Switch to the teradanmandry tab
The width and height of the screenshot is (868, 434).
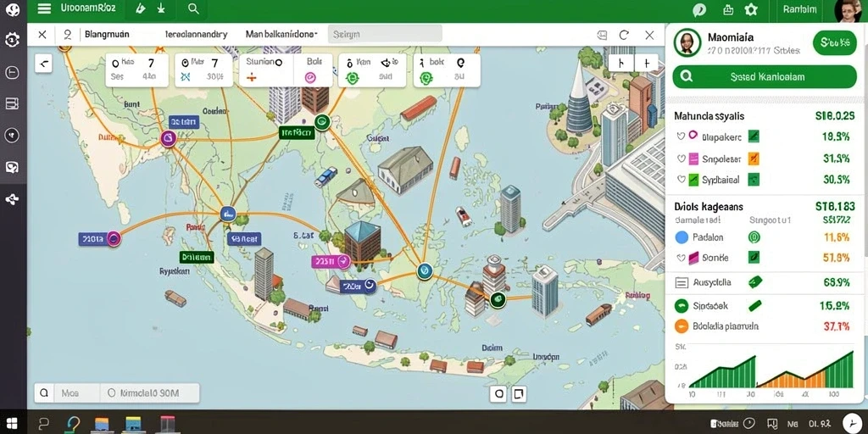coord(196,34)
